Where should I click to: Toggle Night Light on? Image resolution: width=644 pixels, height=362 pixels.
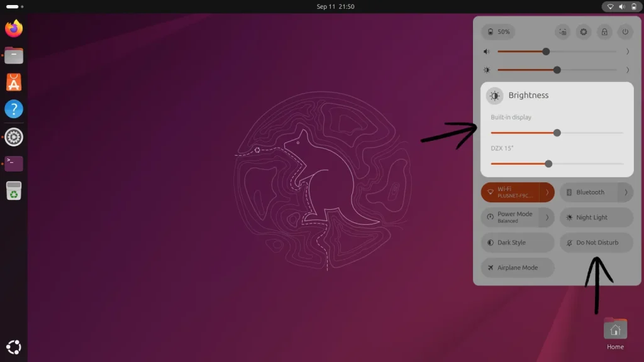coord(596,217)
